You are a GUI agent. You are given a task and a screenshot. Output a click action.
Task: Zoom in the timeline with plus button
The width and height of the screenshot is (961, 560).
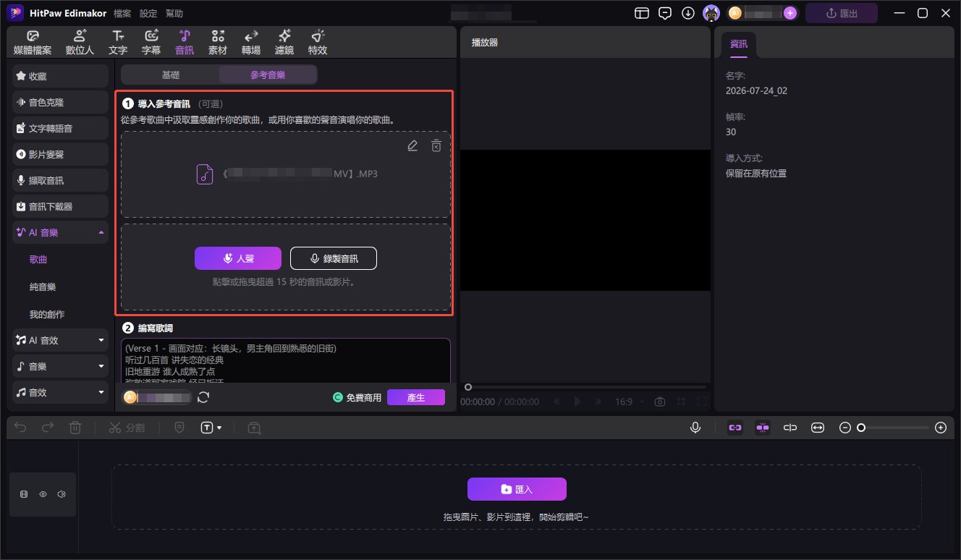(941, 428)
